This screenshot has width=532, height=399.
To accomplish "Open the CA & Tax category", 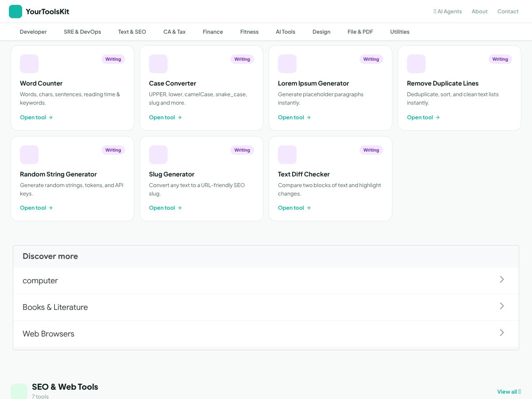I will pos(175,32).
